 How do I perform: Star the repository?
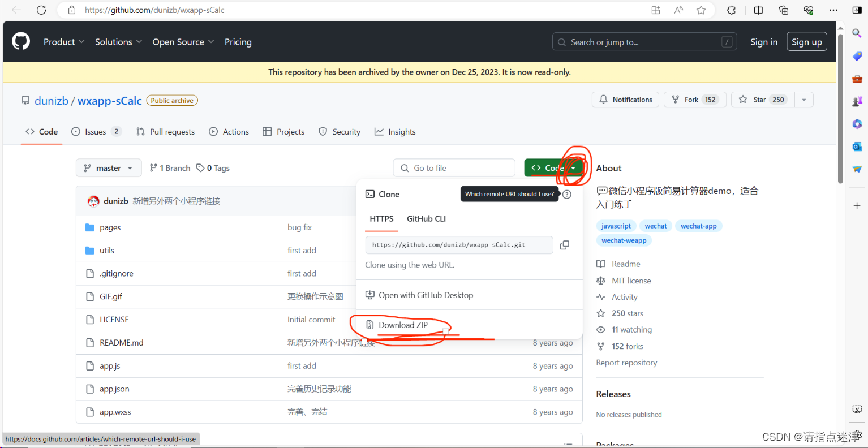763,100
